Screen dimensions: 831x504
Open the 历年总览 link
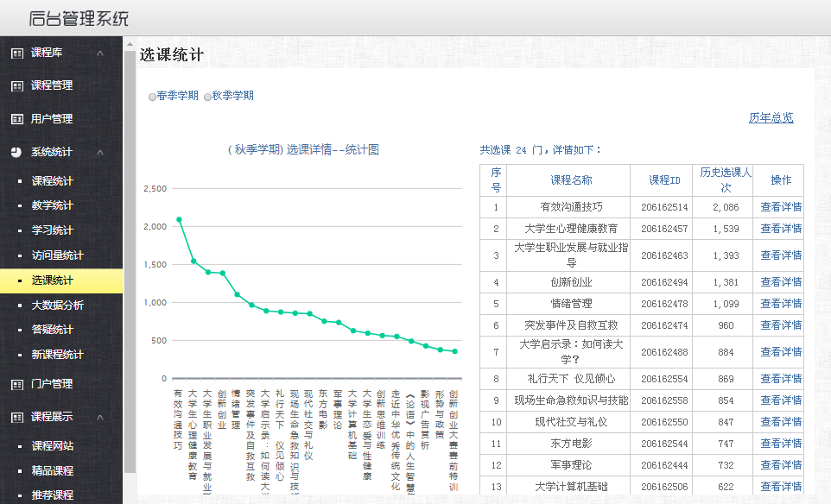point(771,118)
